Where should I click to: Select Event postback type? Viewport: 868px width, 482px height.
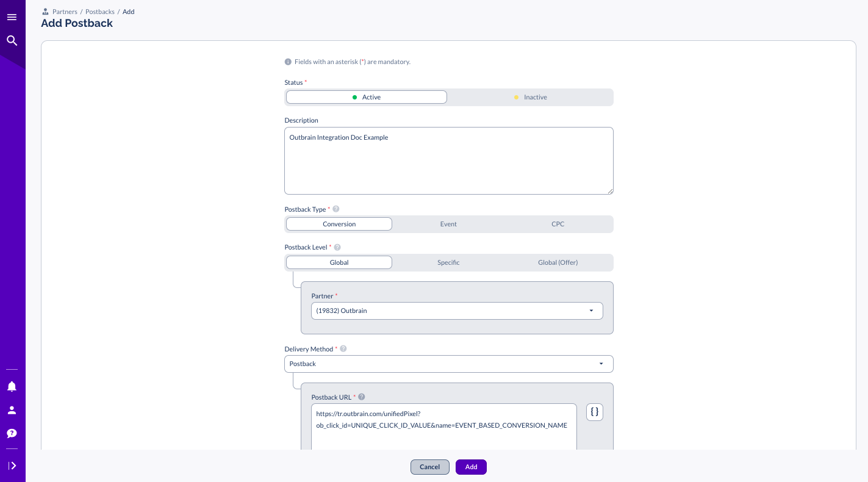[448, 224]
